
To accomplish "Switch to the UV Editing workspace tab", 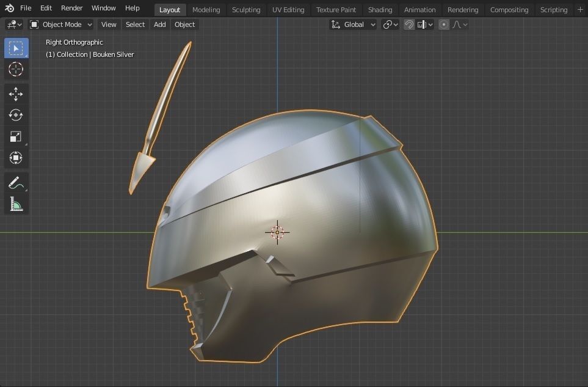I will click(x=288, y=10).
